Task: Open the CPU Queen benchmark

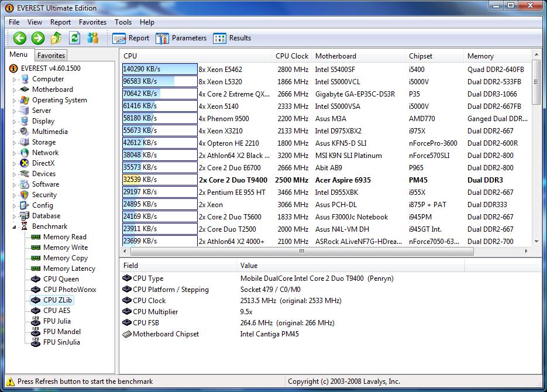Action: coord(61,279)
